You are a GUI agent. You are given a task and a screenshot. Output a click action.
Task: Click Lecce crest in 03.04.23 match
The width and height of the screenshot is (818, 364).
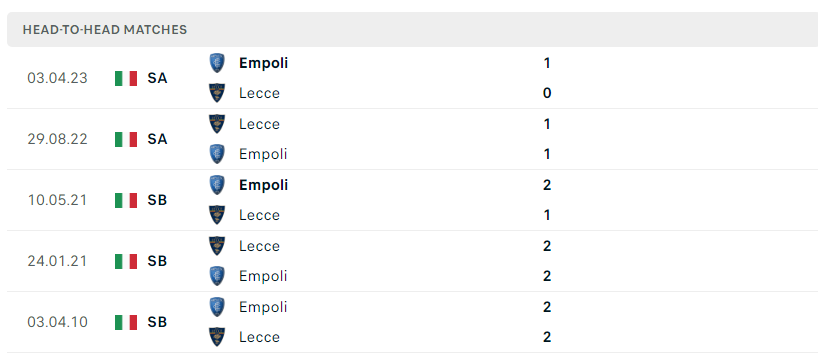(216, 93)
